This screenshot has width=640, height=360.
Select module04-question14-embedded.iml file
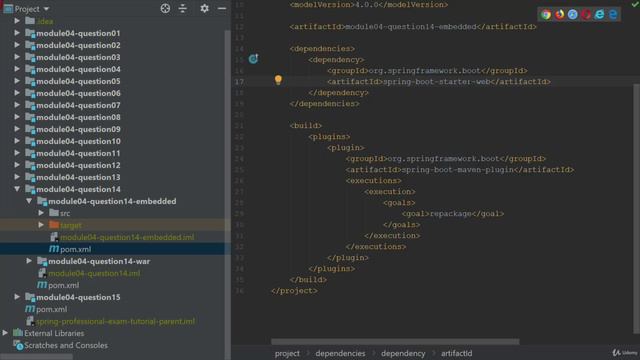(x=127, y=237)
